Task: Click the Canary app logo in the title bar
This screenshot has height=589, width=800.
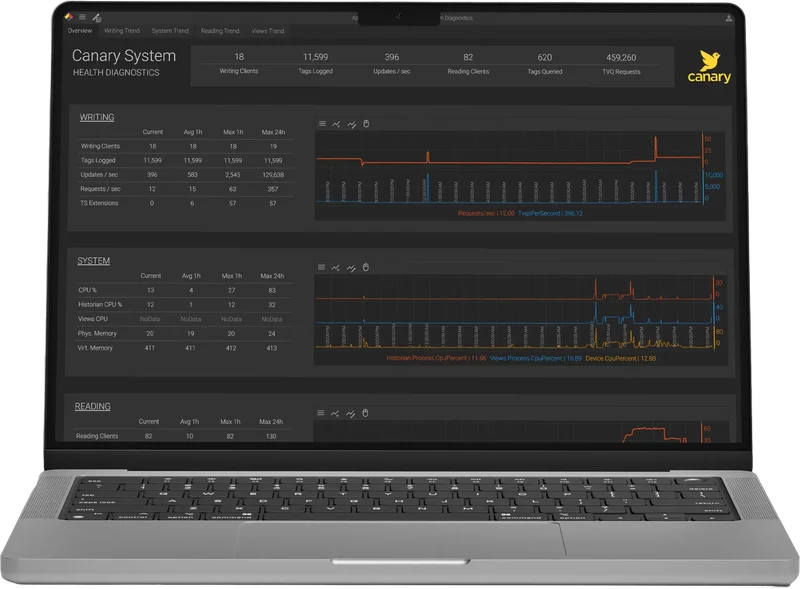Action: 68,16
